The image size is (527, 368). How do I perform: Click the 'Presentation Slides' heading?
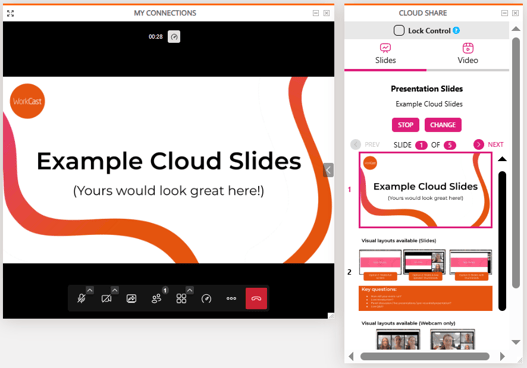[427, 89]
